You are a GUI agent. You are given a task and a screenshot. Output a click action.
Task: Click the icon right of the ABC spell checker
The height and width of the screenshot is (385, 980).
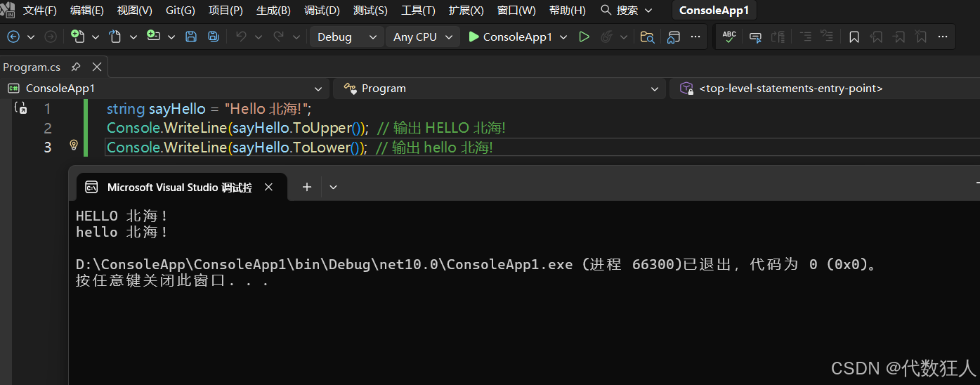tap(755, 37)
